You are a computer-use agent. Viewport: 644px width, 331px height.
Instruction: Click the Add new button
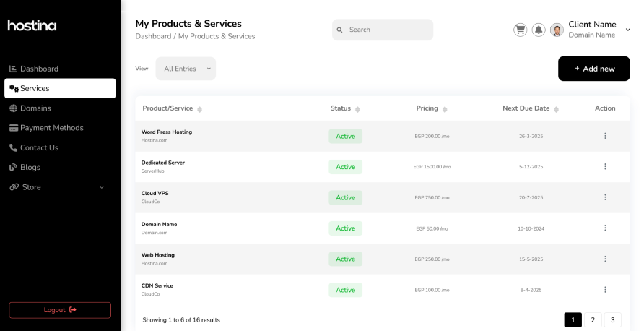click(593, 69)
